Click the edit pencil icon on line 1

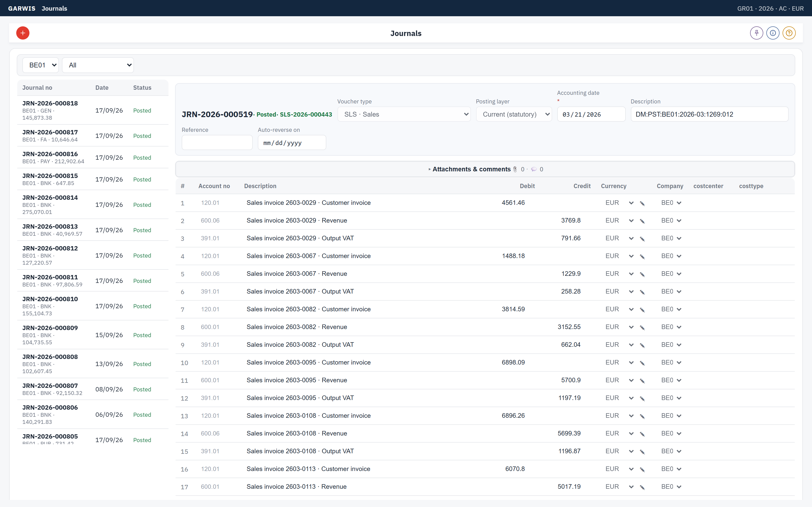coord(642,203)
